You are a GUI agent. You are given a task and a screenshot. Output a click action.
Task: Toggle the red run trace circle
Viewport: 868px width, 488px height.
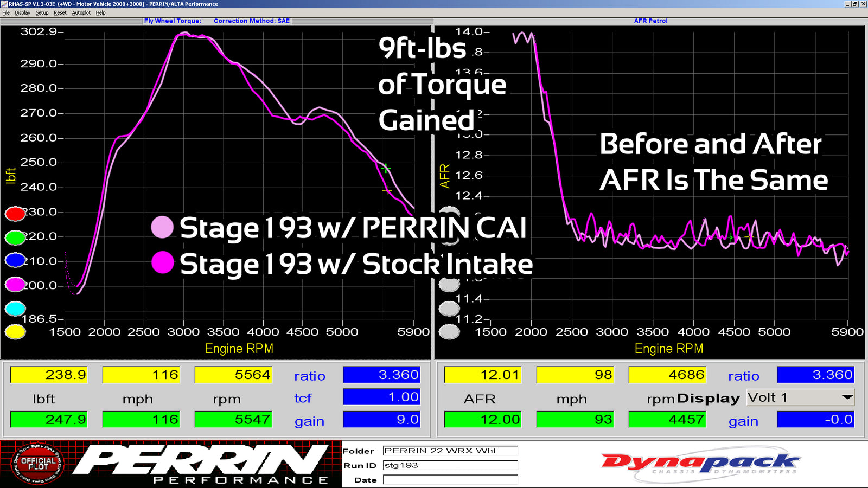[x=15, y=214]
